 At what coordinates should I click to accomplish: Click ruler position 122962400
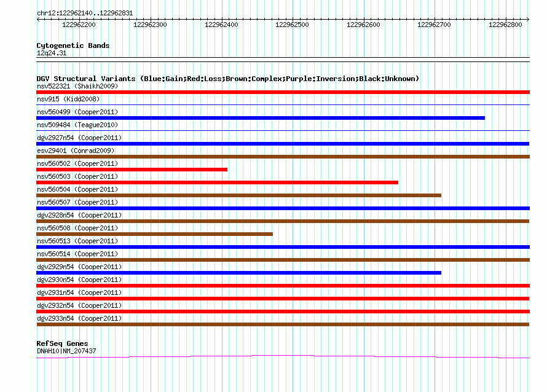pos(221,25)
